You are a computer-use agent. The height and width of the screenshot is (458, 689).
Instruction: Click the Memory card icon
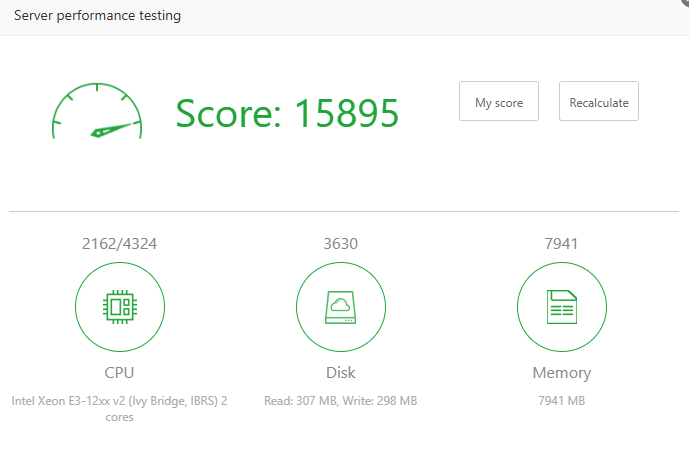tap(561, 307)
